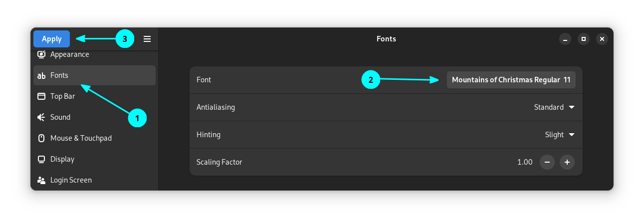Open Login Screen settings page
Viewport: 644px width, 224px height.
(x=71, y=180)
